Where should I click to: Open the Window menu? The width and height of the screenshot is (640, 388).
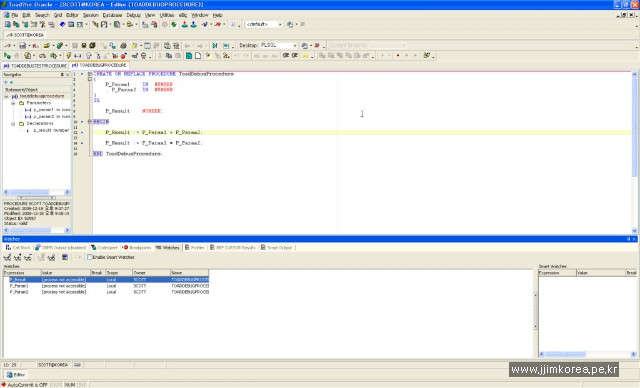click(x=200, y=15)
